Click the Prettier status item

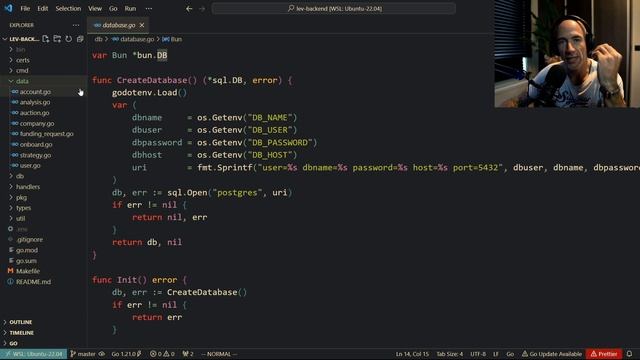tap(604, 354)
